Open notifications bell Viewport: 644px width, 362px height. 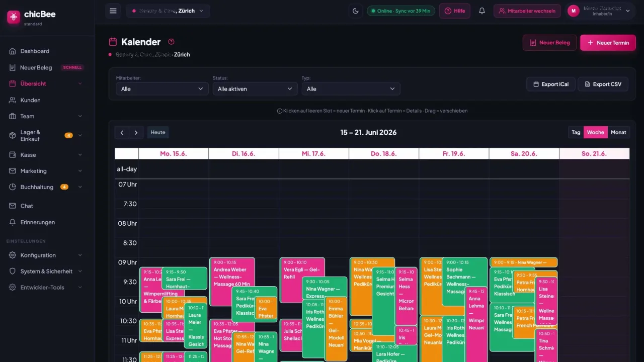(482, 11)
